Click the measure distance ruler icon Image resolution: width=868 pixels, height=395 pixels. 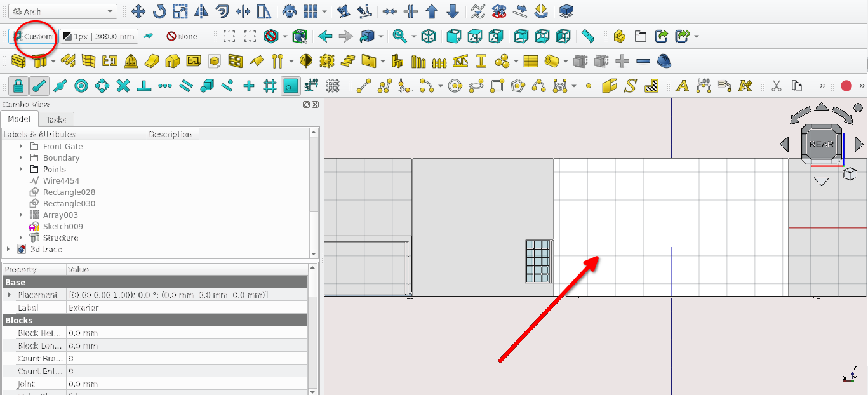(x=588, y=36)
